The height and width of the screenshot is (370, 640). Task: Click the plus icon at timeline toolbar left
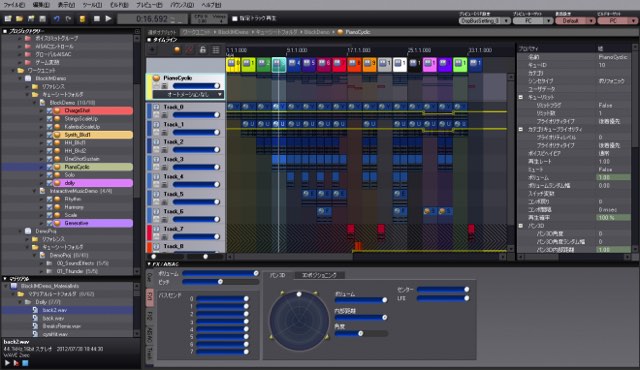[152, 50]
